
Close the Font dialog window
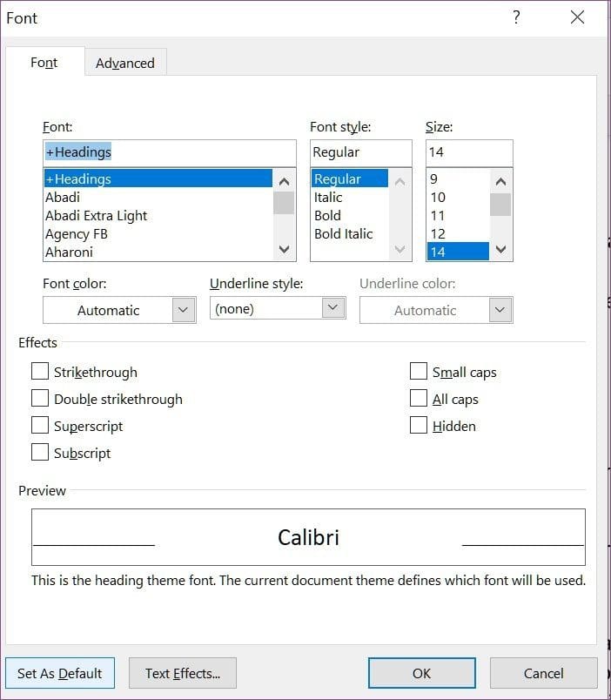tap(578, 17)
